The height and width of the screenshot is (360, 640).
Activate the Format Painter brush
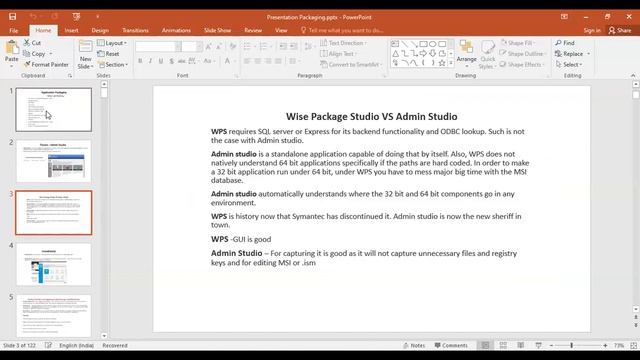46,64
